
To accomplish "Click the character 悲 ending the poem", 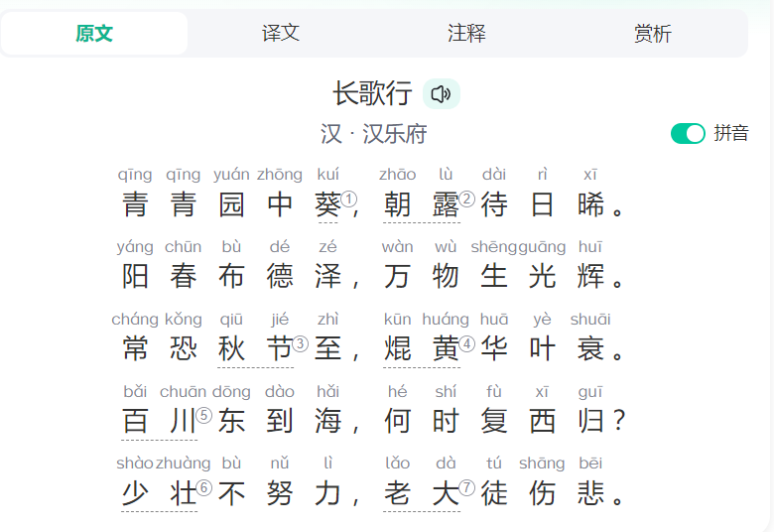I will 590,493.
